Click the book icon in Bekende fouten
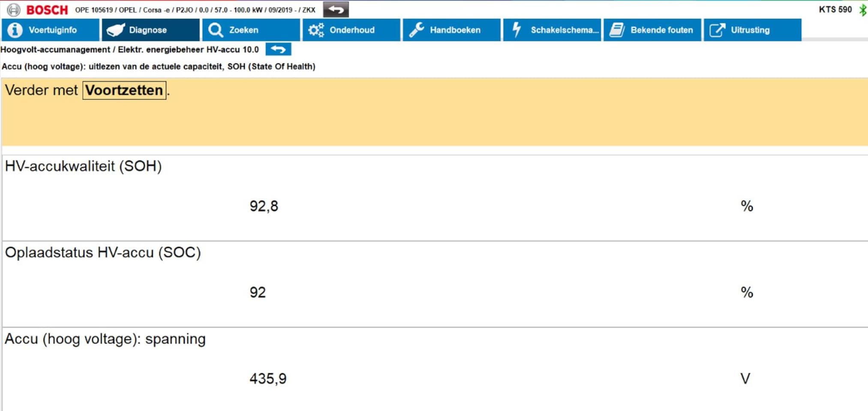 coord(617,30)
